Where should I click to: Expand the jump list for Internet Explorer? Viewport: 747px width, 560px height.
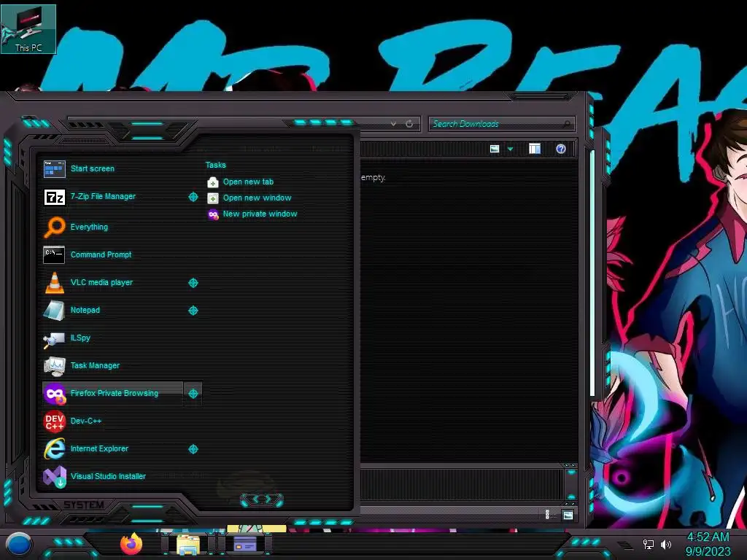pos(193,449)
